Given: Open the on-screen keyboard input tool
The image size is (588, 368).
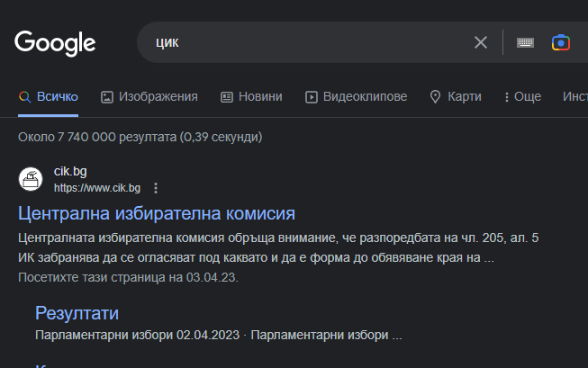Looking at the screenshot, I should 525,42.
